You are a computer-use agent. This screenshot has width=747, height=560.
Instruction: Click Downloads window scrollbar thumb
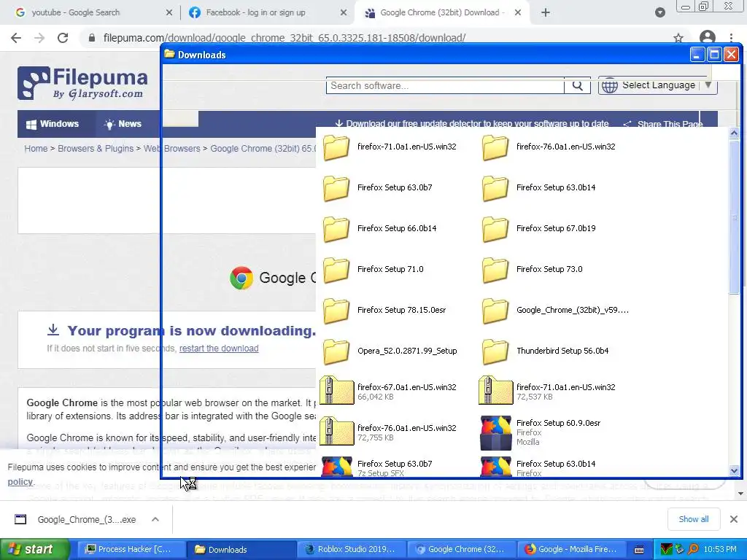(734, 216)
